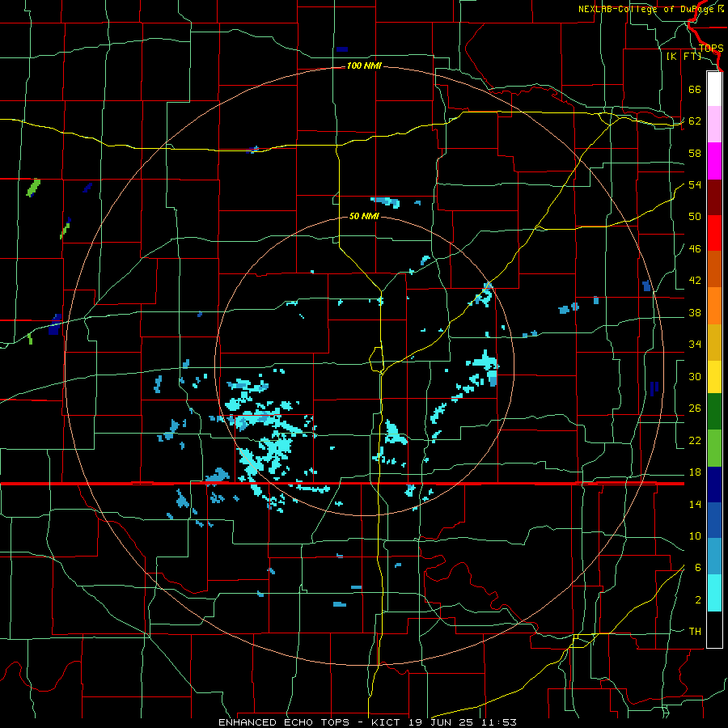Click the 14 scale label
Viewport: 728px width, 728px height.
tap(695, 504)
